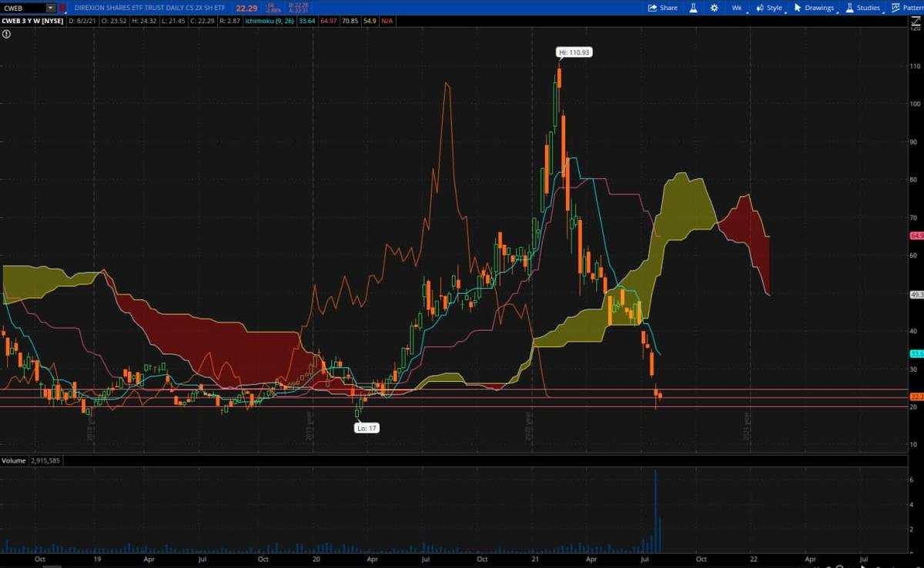Screen dimensions: 924x568
Task: Open the Studies flask menu
Action: (862, 8)
